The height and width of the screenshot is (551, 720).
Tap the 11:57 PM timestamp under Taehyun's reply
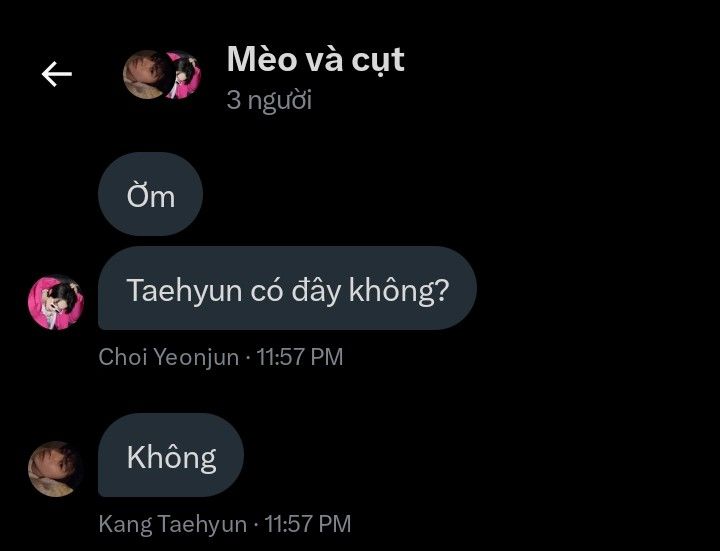pyautogui.click(x=308, y=524)
